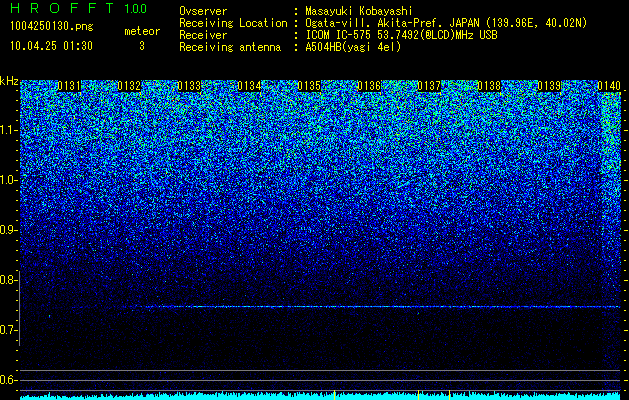Select the meteor count value 3
Viewport: 629px width, 400px height.
pos(142,46)
